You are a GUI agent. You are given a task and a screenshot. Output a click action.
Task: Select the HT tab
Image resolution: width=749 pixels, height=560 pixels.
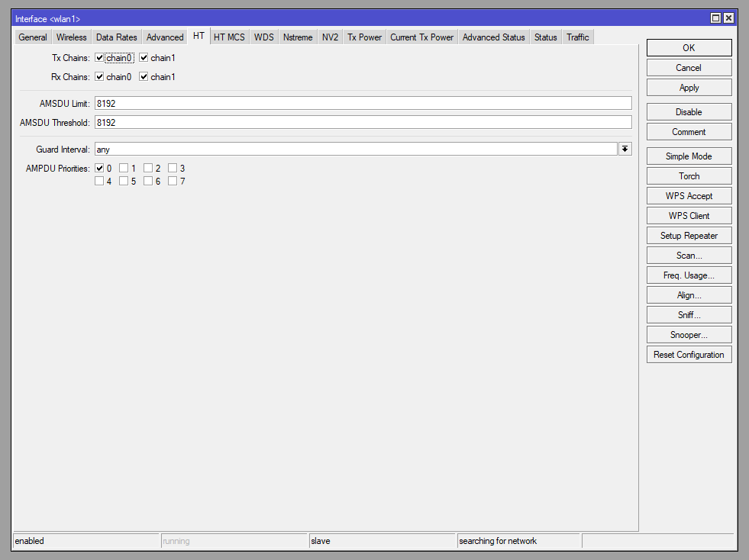coord(199,37)
